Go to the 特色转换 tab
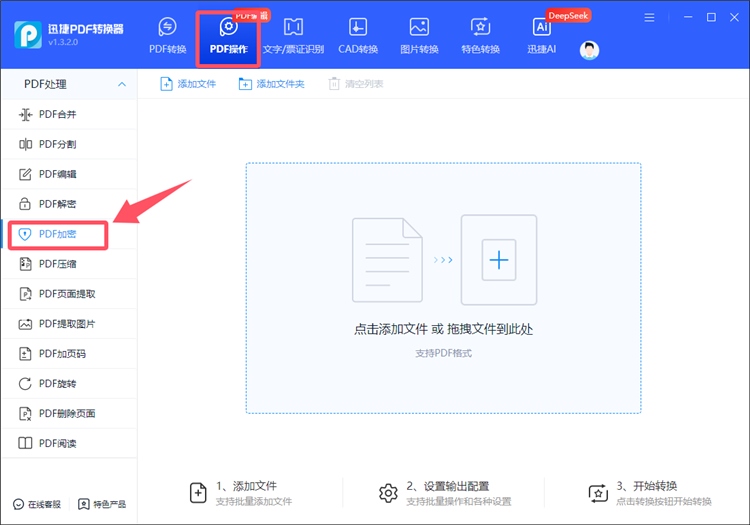Screen dimensions: 750x525 (x=480, y=35)
